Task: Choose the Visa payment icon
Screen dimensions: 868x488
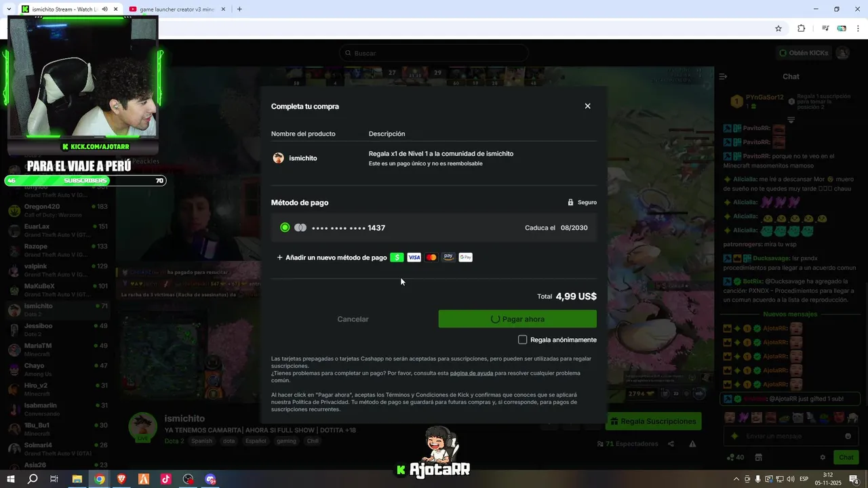Action: (x=414, y=258)
